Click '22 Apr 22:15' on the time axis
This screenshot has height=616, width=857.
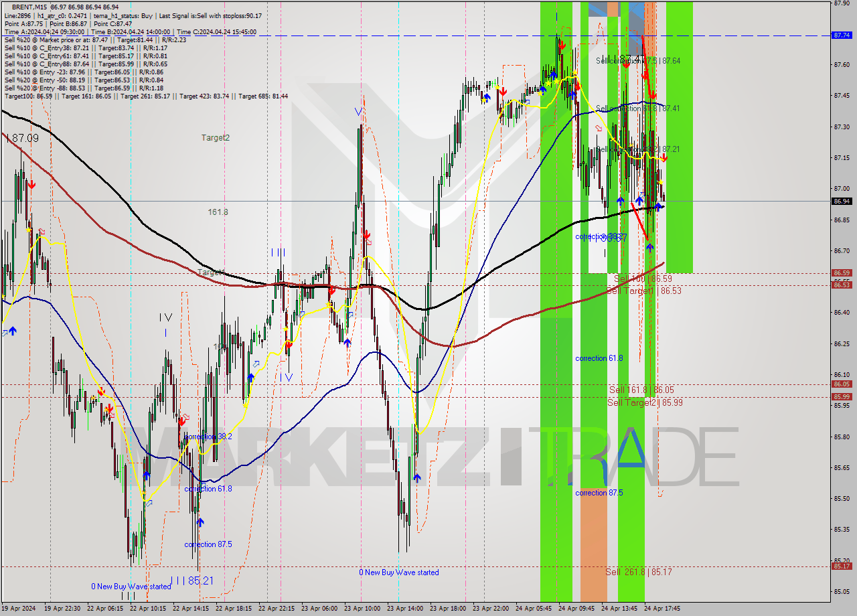[277, 609]
